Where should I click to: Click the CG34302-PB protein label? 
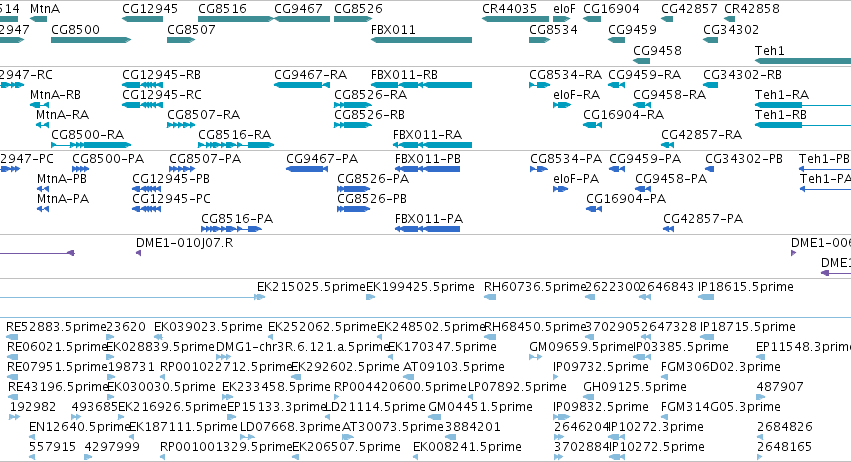(x=744, y=159)
